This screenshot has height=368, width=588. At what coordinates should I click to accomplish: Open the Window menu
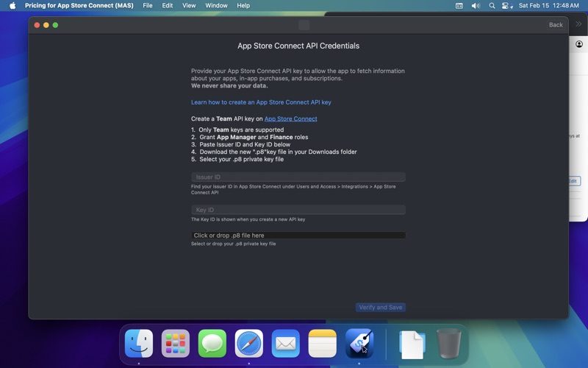tap(216, 6)
